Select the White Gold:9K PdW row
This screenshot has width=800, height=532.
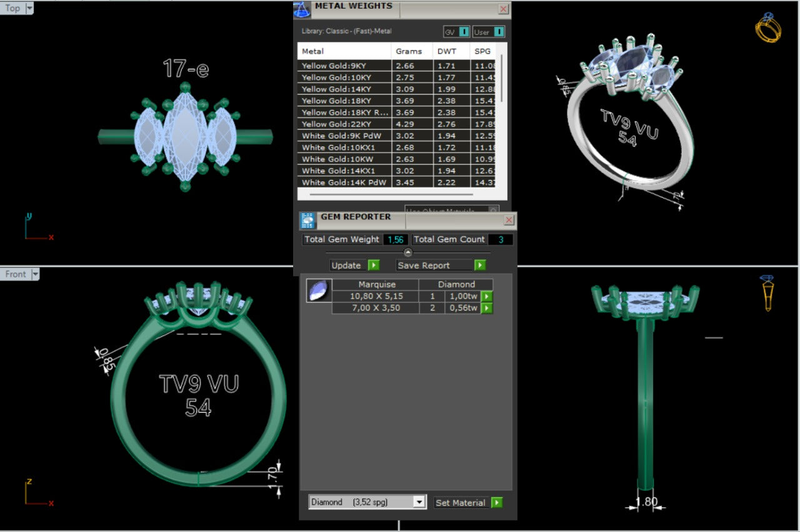pos(397,136)
